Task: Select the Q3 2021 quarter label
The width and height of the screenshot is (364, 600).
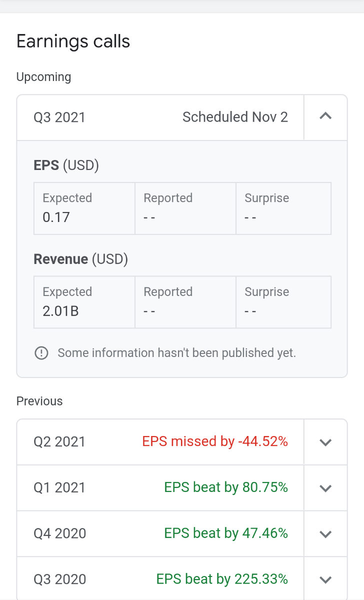Action: point(59,117)
